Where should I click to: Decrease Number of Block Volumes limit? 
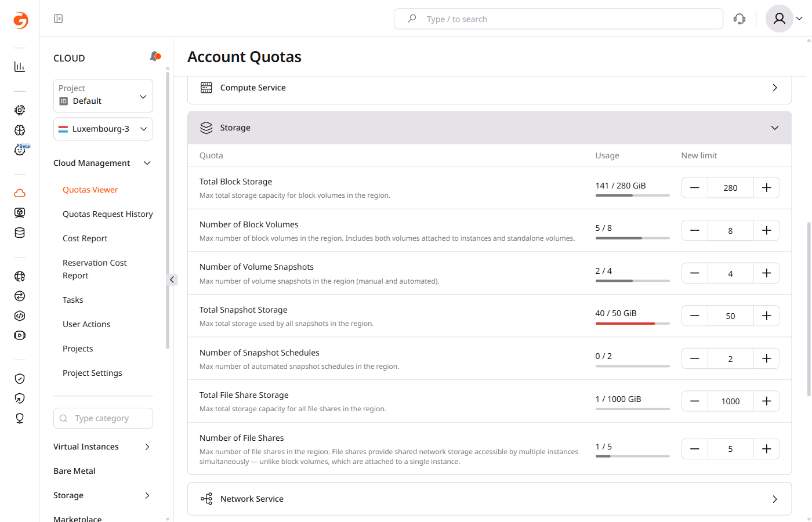click(x=695, y=230)
